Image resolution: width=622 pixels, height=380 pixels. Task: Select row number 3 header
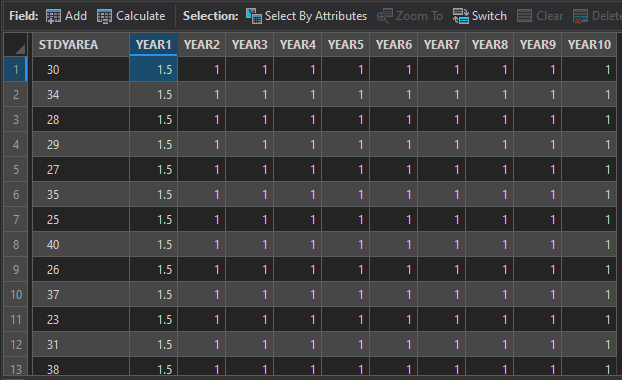(x=15, y=119)
